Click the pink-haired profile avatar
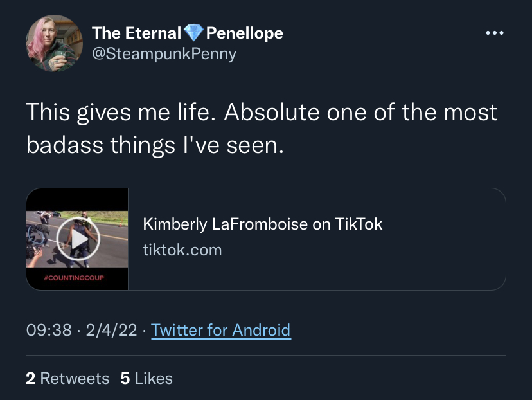 (x=54, y=43)
